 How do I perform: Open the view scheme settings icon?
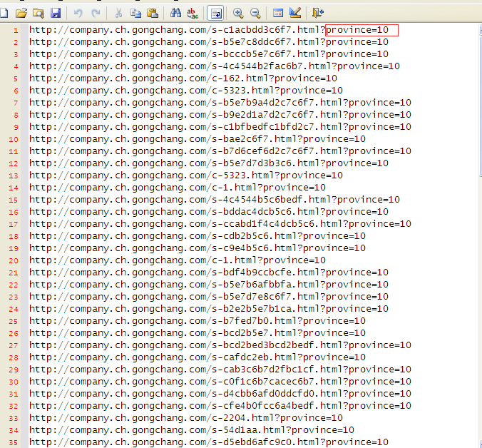tap(278, 13)
